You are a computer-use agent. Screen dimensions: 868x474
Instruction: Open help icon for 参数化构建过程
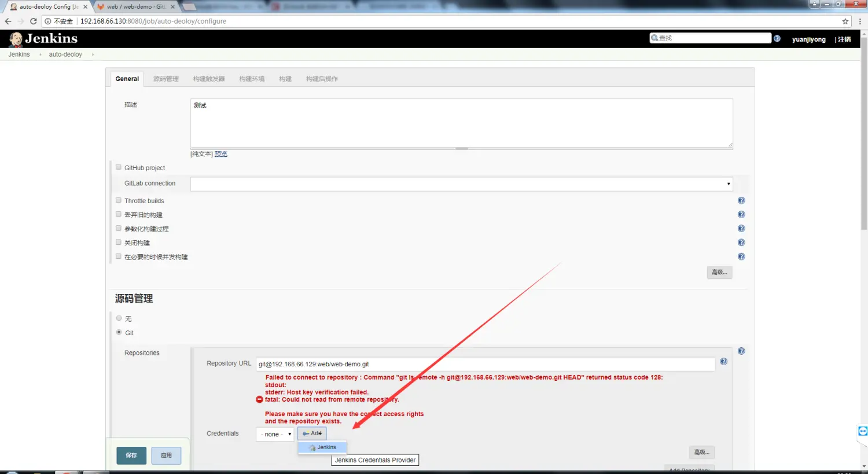pos(741,229)
